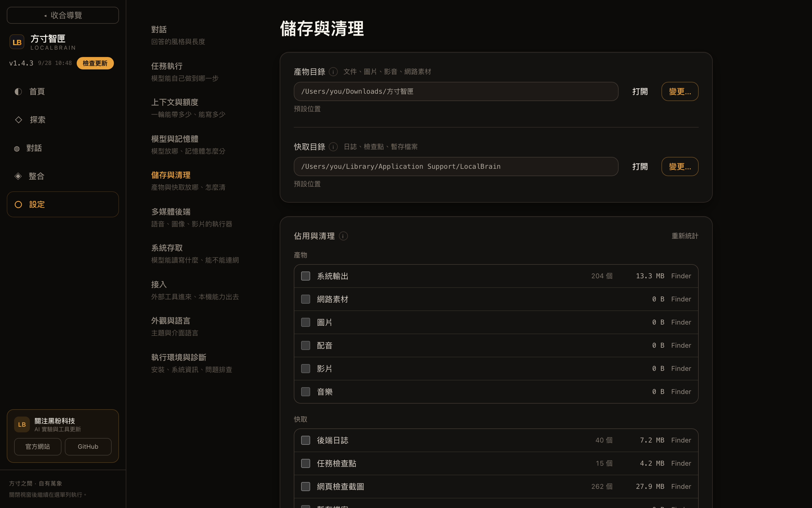This screenshot has height=508, width=812.
Task: Open the GitHub link
Action: [x=88, y=446]
